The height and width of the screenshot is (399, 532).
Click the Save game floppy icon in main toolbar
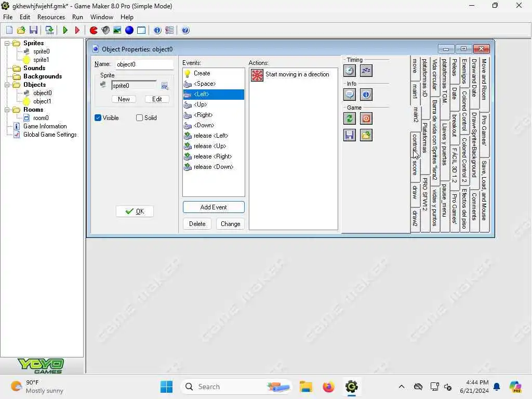tap(33, 30)
